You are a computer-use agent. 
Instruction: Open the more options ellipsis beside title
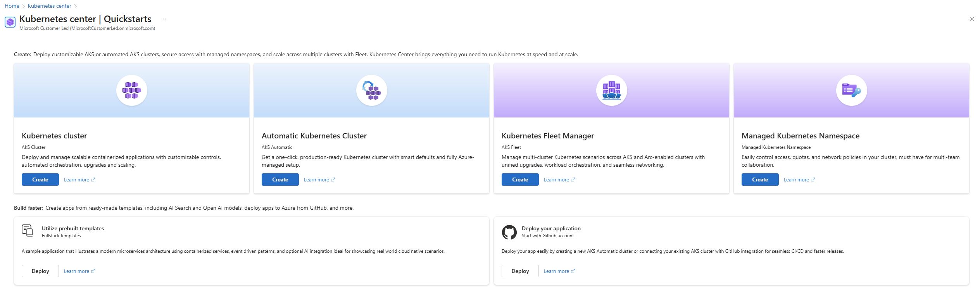pos(164,19)
